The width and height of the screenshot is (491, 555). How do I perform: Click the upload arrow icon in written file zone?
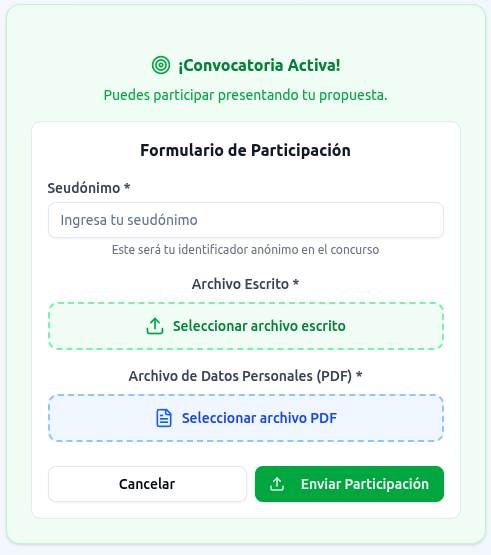click(155, 326)
